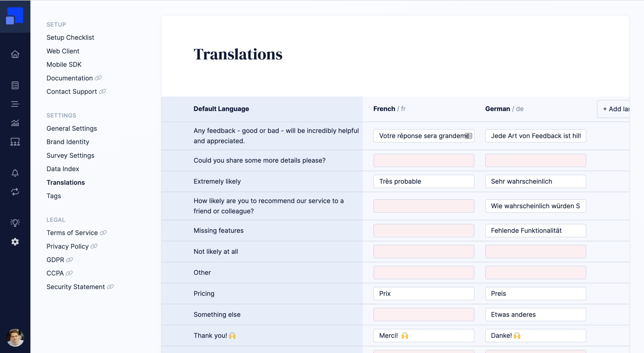Select Translations in the Settings menu

pyautogui.click(x=65, y=182)
